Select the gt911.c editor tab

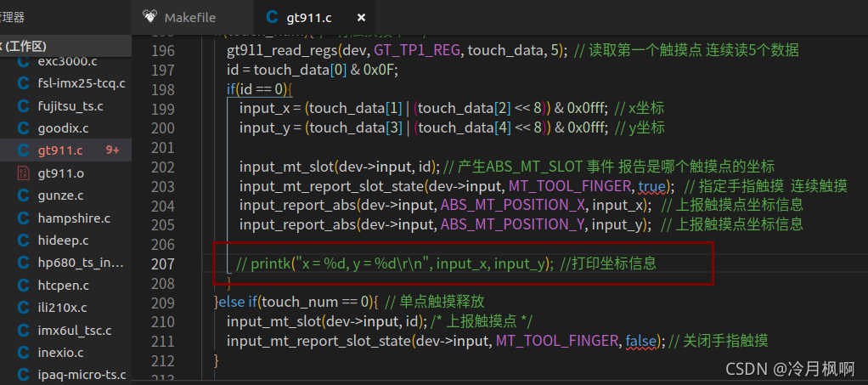coord(314,17)
